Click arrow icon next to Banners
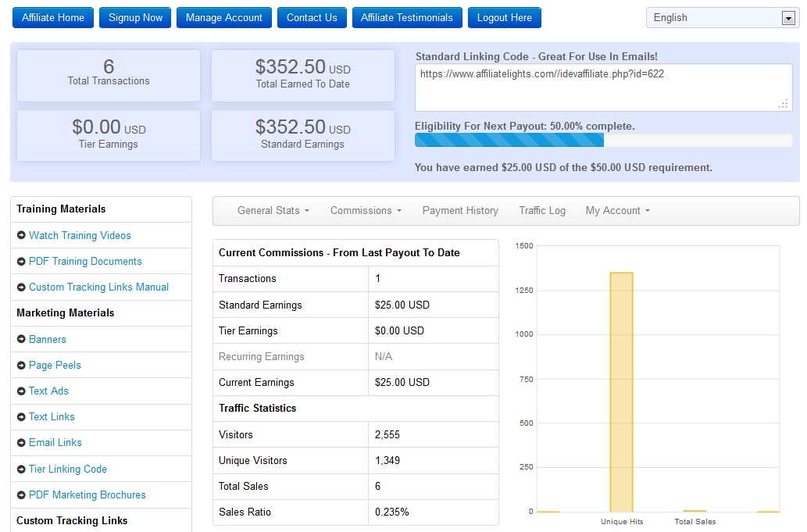Viewport: 807px width, 532px height. click(x=21, y=340)
